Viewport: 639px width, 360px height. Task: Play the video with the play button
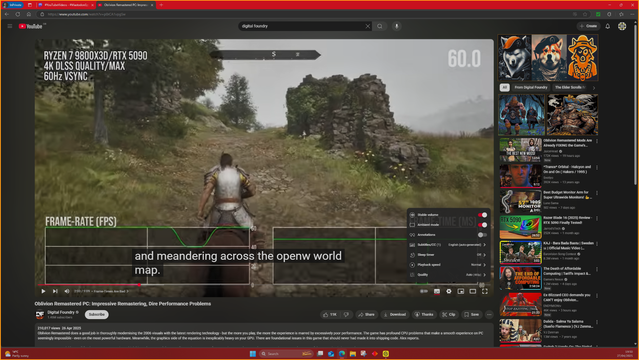(x=43, y=291)
